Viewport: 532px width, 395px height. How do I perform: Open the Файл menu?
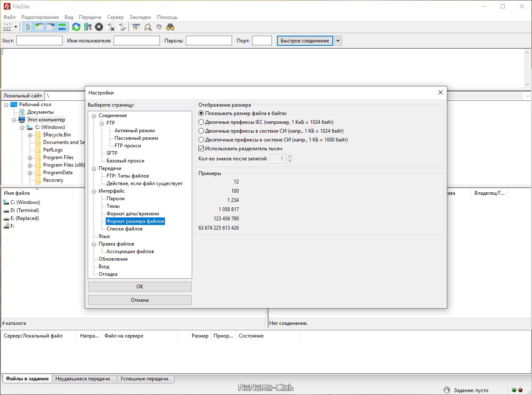point(9,17)
